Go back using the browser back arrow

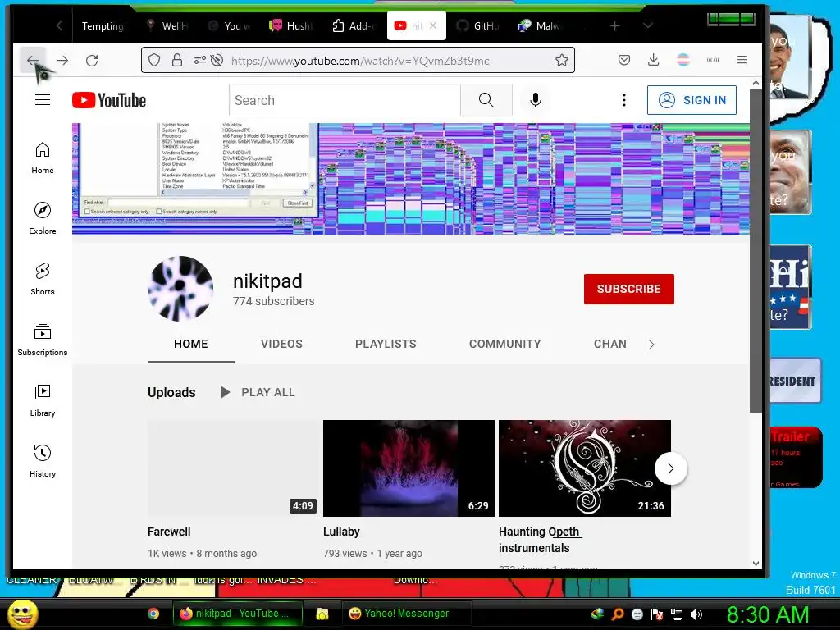[33, 60]
